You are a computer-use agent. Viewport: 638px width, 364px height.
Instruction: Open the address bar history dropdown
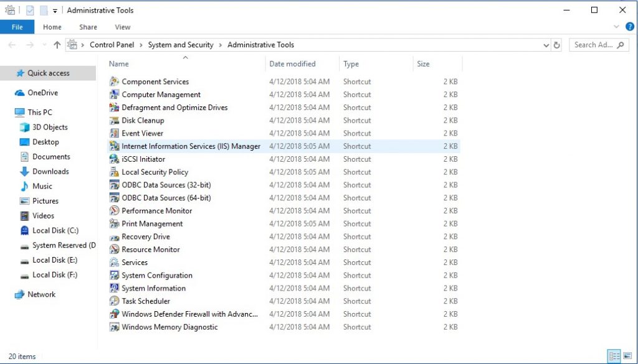tap(546, 45)
